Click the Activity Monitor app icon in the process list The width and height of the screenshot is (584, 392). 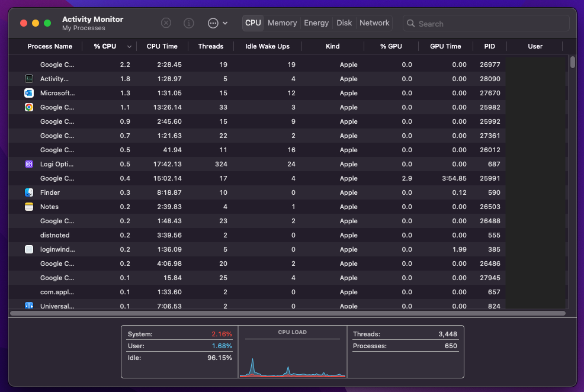tap(29, 79)
